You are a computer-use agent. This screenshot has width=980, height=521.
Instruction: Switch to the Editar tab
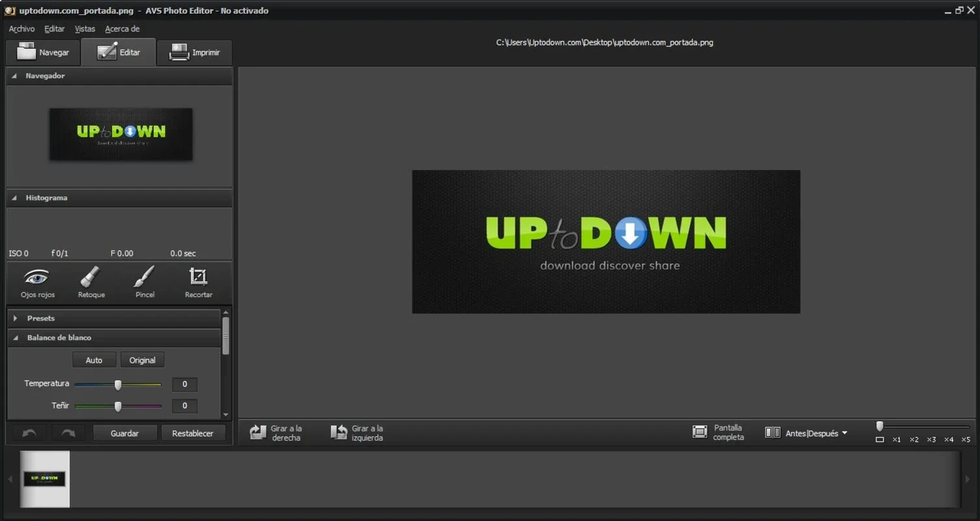pos(119,52)
